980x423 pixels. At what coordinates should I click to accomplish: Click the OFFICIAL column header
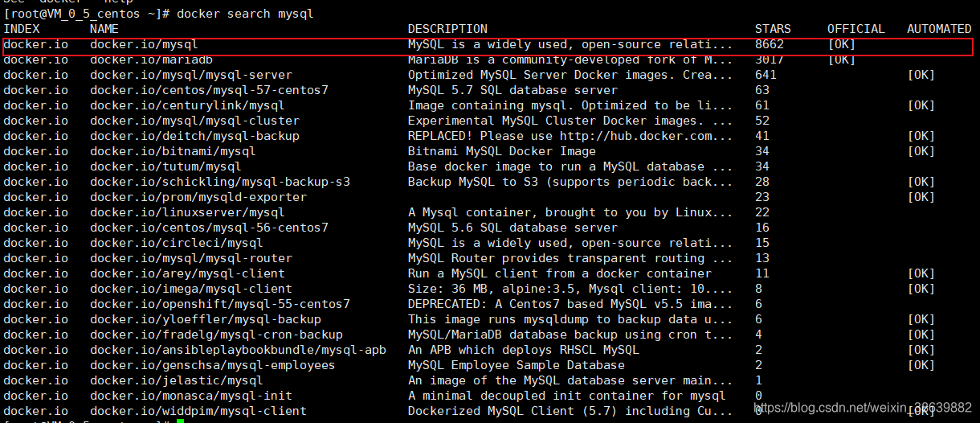[856, 29]
